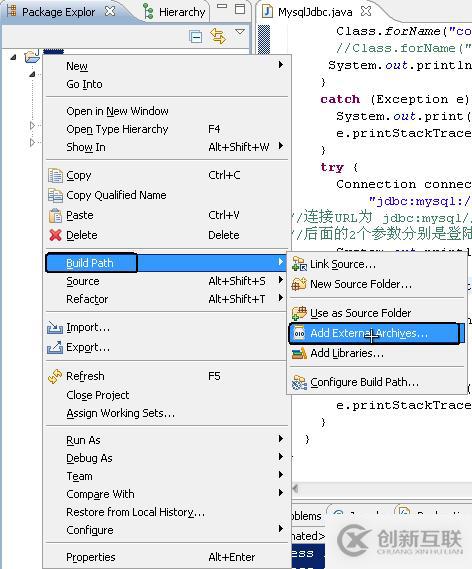The image size is (472, 569).
Task: Click the Paste clipboard icon
Action: [x=55, y=215]
